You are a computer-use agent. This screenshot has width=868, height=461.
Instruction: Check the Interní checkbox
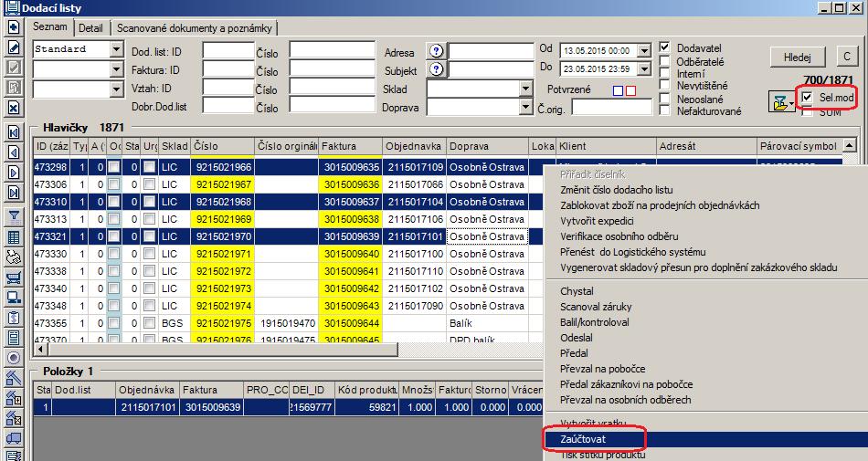[664, 72]
